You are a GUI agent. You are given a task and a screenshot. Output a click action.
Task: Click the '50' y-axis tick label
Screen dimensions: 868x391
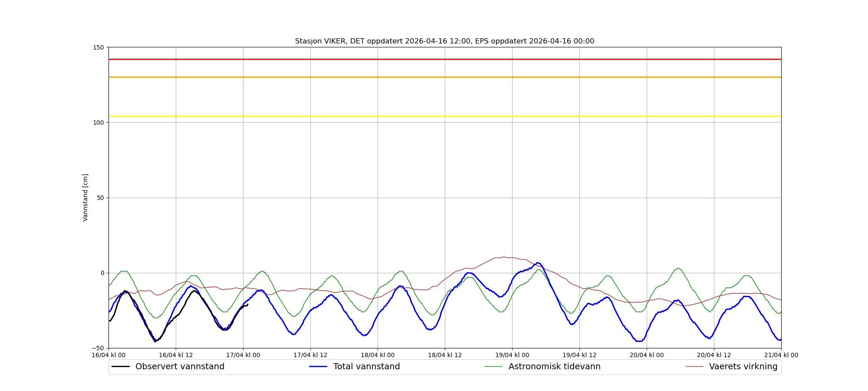point(101,198)
